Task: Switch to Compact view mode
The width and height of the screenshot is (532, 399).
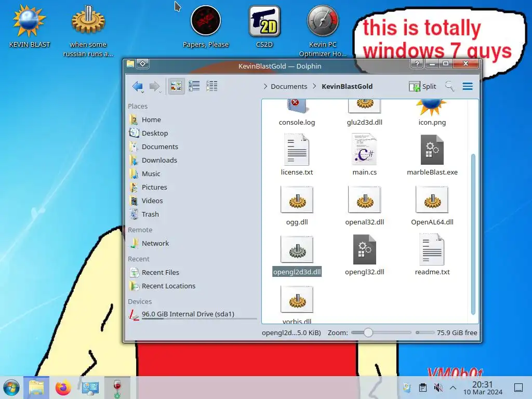Action: (x=194, y=86)
